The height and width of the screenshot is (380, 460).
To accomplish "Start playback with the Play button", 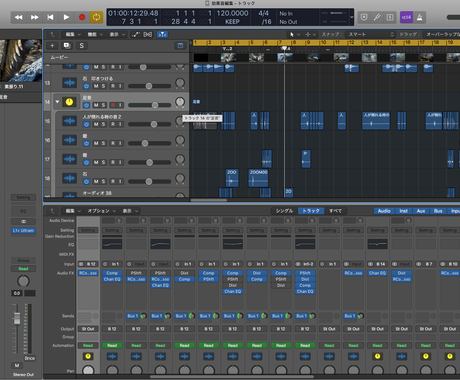I will coord(66,17).
